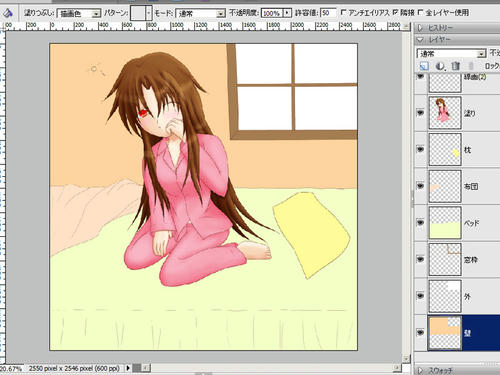The height and width of the screenshot is (375, 500).
Task: Select the 窓枠 layer thumbnail
Action: (445, 259)
